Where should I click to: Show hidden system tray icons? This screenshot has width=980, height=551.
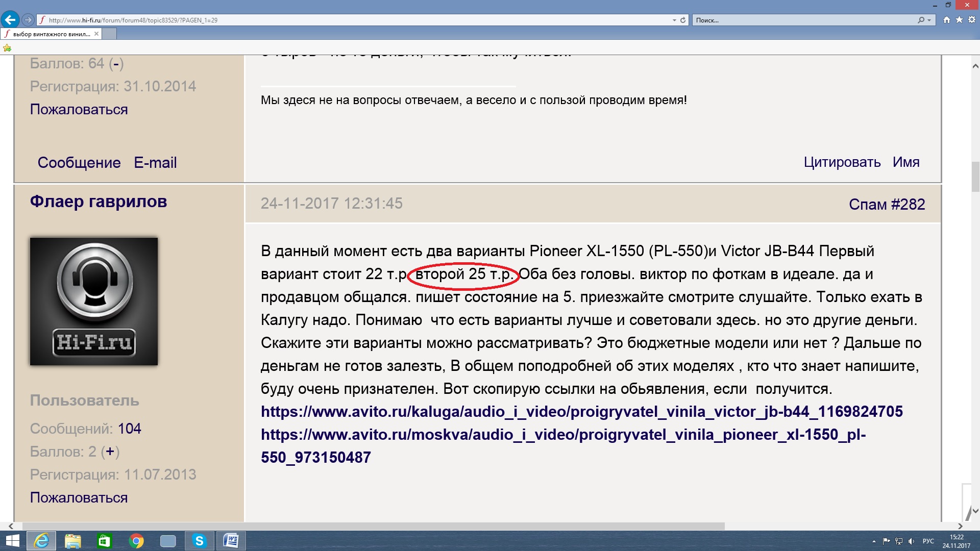pyautogui.click(x=874, y=541)
